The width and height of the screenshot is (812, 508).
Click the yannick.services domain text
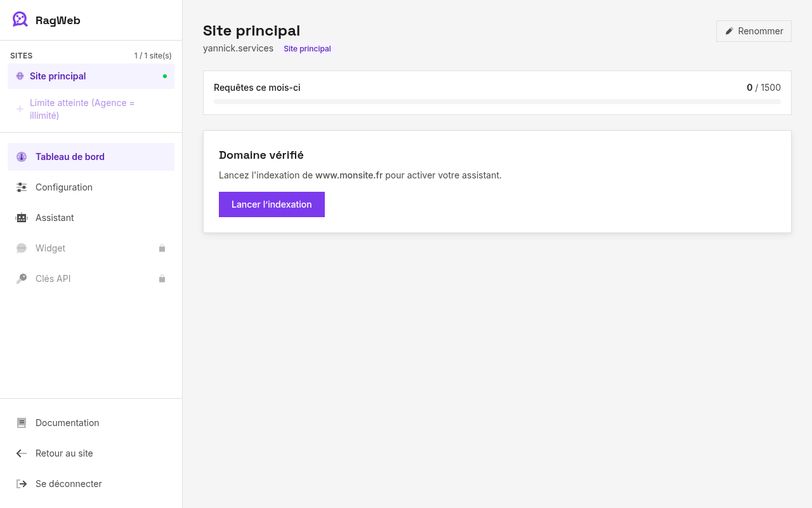(238, 48)
